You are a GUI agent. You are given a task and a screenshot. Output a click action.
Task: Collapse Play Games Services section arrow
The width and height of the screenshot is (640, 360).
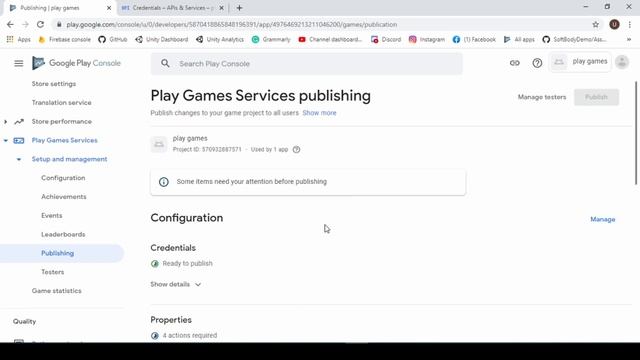(5, 140)
